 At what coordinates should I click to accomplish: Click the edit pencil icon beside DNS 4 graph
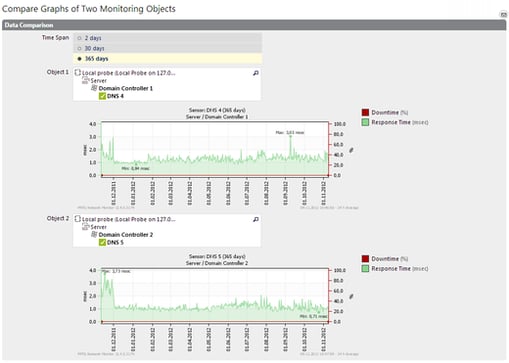pyautogui.click(x=351, y=150)
